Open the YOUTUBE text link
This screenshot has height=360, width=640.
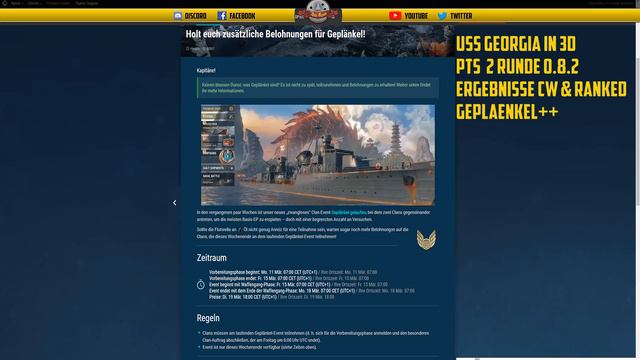(x=416, y=16)
